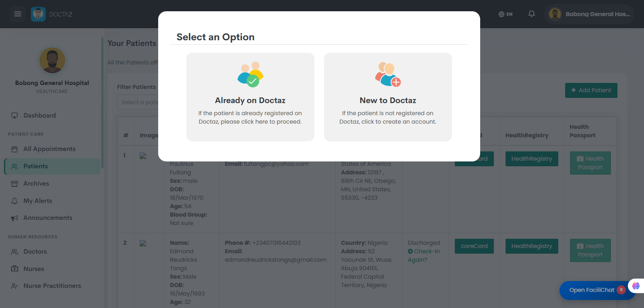Open the Select a patient filter dropdown

(x=138, y=103)
